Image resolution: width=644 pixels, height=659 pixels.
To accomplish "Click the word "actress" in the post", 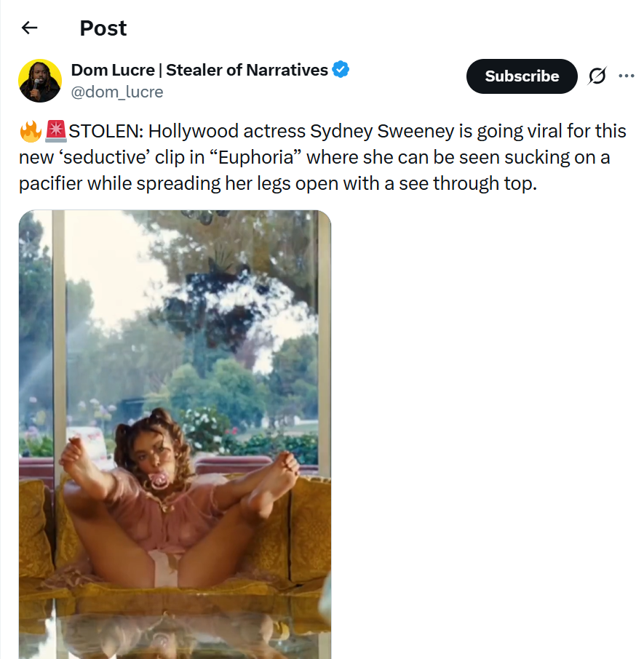I will point(271,132).
